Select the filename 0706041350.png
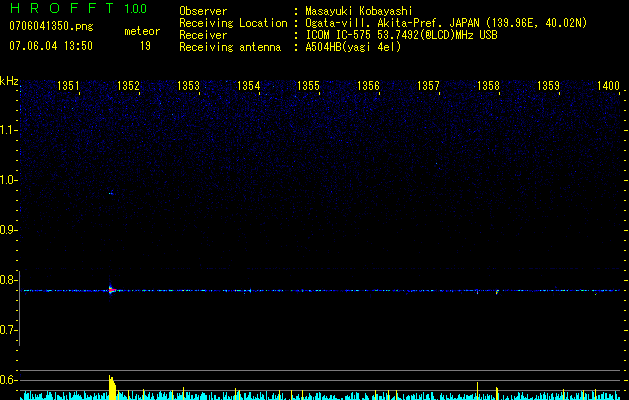 pos(51,26)
